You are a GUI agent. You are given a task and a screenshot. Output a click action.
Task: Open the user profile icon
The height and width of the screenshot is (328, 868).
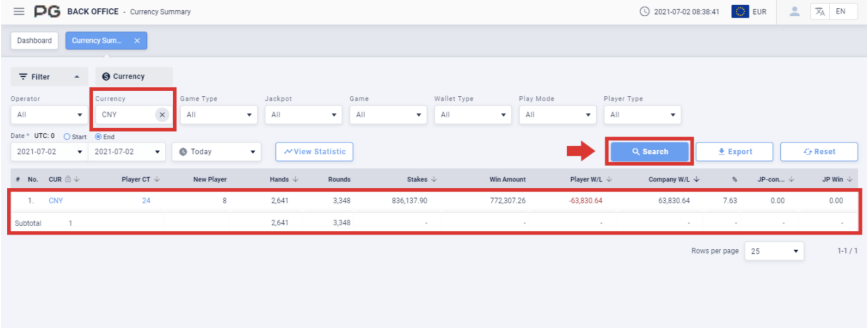pyautogui.click(x=795, y=12)
